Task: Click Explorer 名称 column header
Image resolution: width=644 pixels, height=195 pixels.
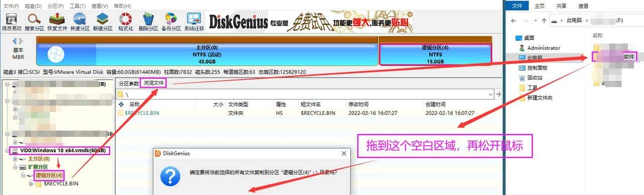Action: click(x=597, y=36)
